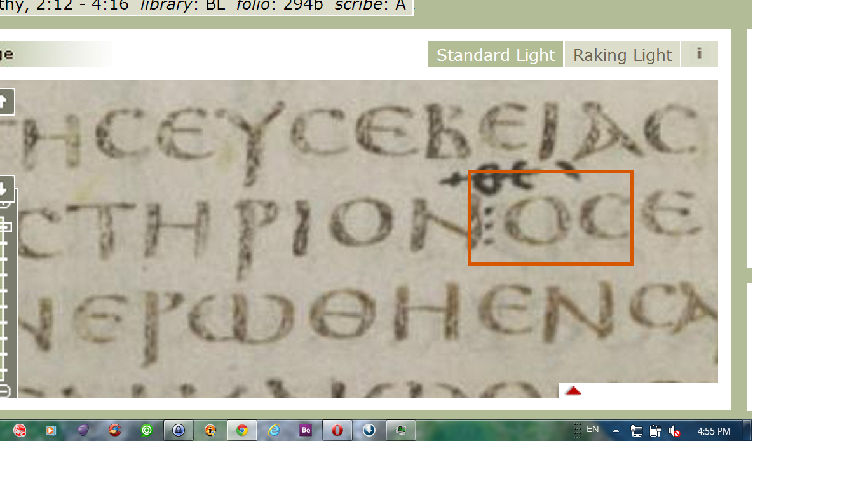The image size is (868, 488).
Task: Open the battery power tray icon
Action: point(656,431)
